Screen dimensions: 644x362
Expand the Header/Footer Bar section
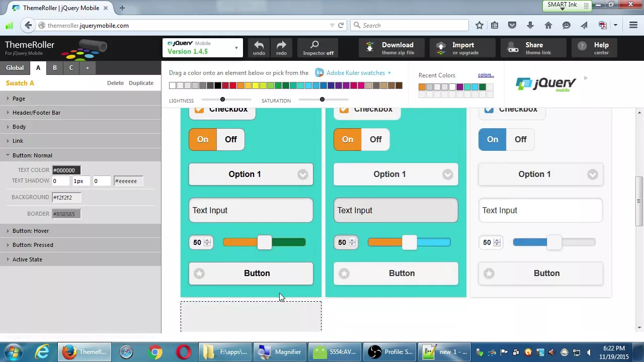click(80, 113)
